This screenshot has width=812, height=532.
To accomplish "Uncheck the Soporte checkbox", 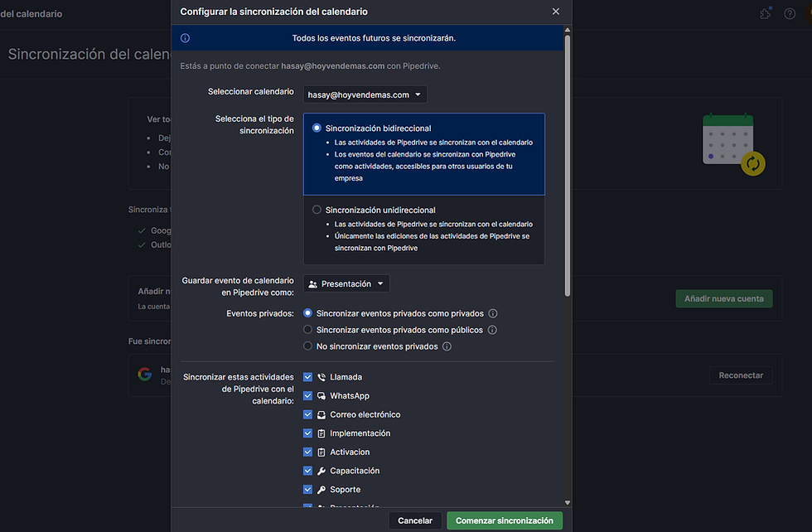I will pos(307,489).
